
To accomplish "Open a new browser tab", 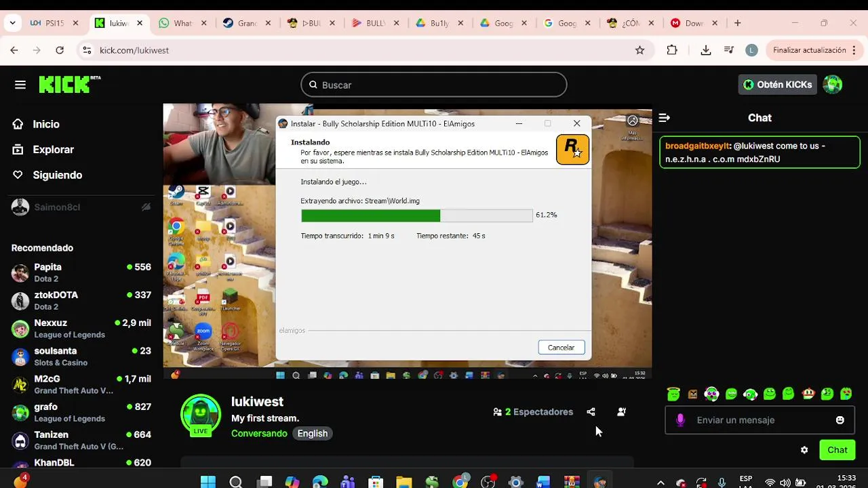I will 738,23.
